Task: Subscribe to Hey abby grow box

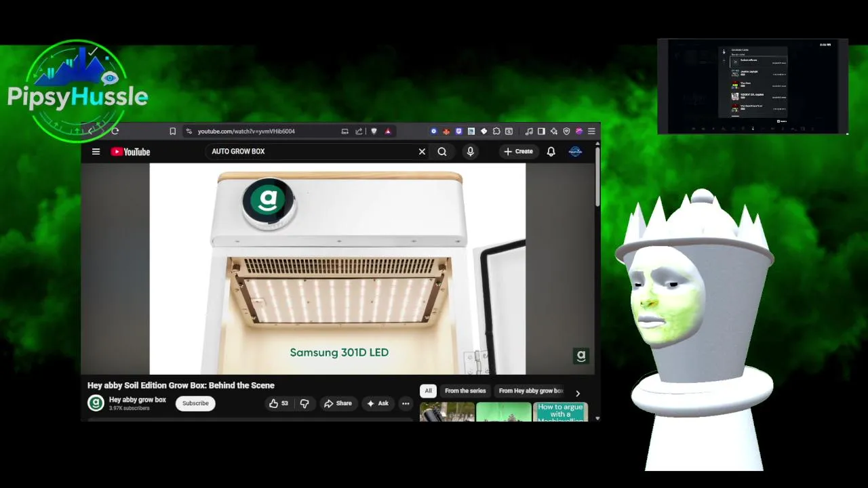Action: point(195,403)
